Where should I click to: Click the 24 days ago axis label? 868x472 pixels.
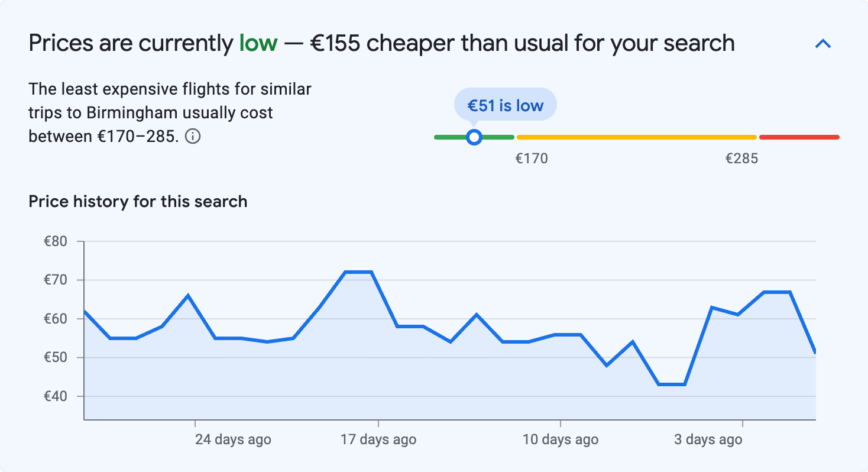point(233,439)
